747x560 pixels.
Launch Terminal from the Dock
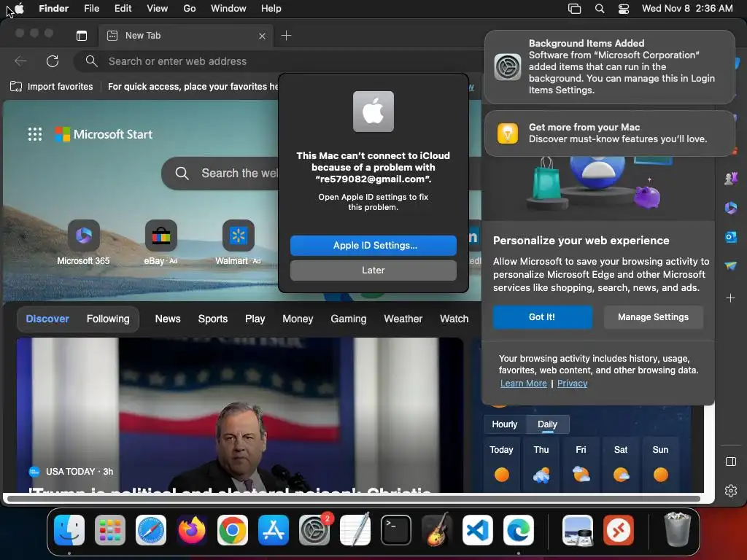(x=396, y=529)
